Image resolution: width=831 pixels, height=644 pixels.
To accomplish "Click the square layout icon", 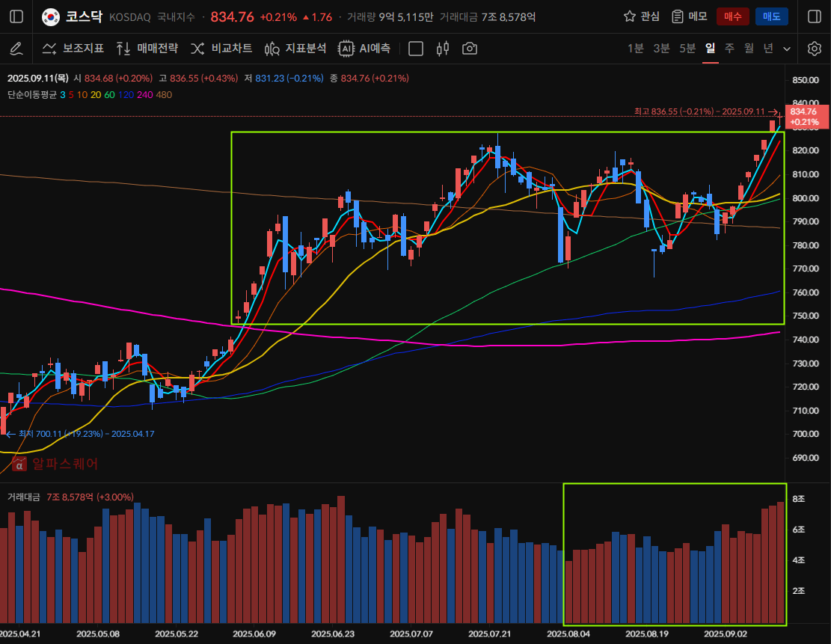I will click(x=416, y=49).
